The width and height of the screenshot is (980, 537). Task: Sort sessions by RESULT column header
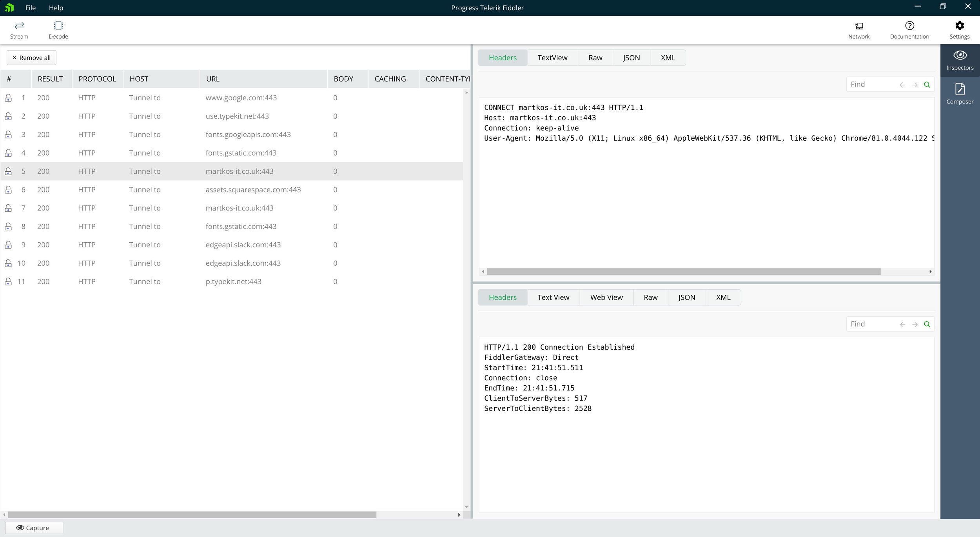click(50, 79)
